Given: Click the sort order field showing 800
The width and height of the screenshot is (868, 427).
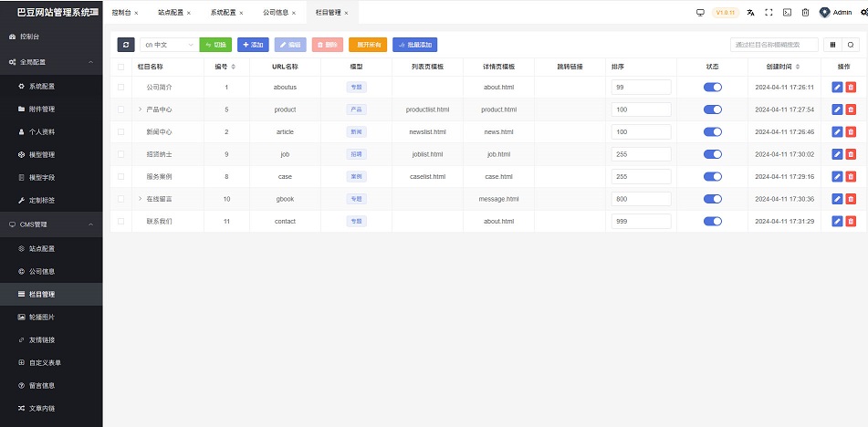Looking at the screenshot, I should [641, 199].
